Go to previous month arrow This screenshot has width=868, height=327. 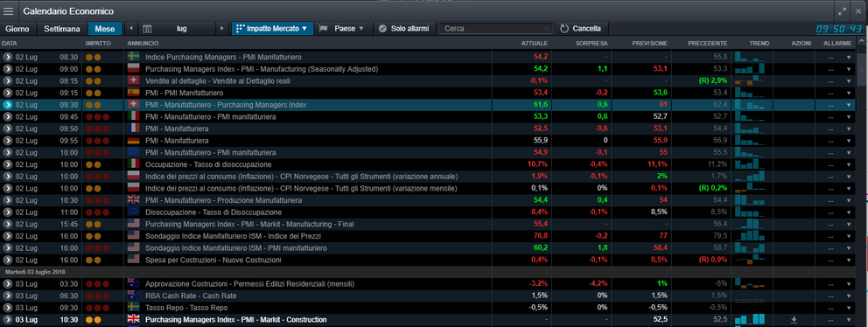131,28
